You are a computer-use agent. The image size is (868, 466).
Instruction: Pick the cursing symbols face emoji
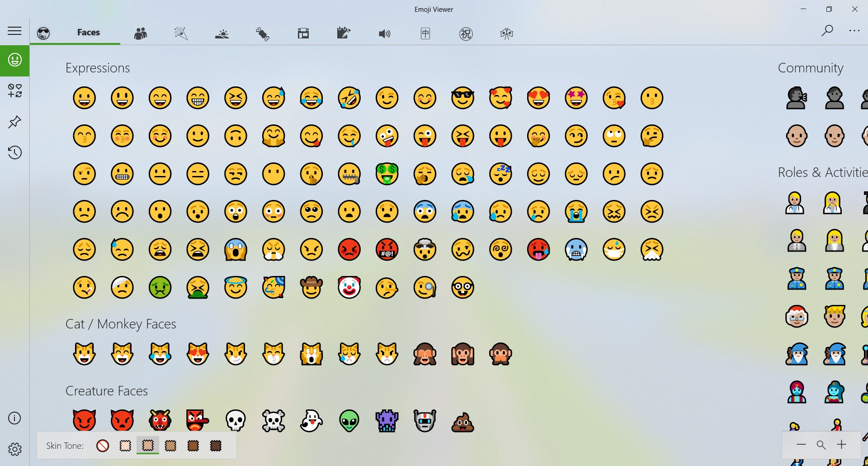(x=387, y=249)
